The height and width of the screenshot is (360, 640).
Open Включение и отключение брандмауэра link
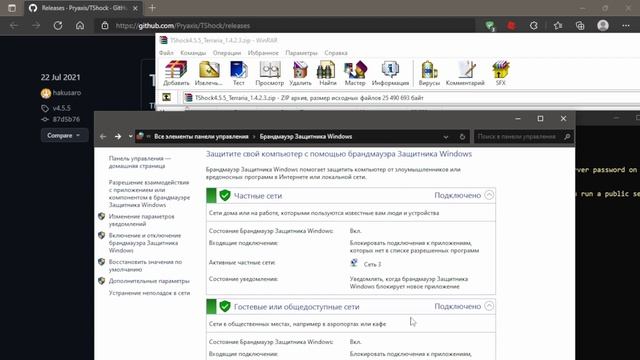click(144, 243)
